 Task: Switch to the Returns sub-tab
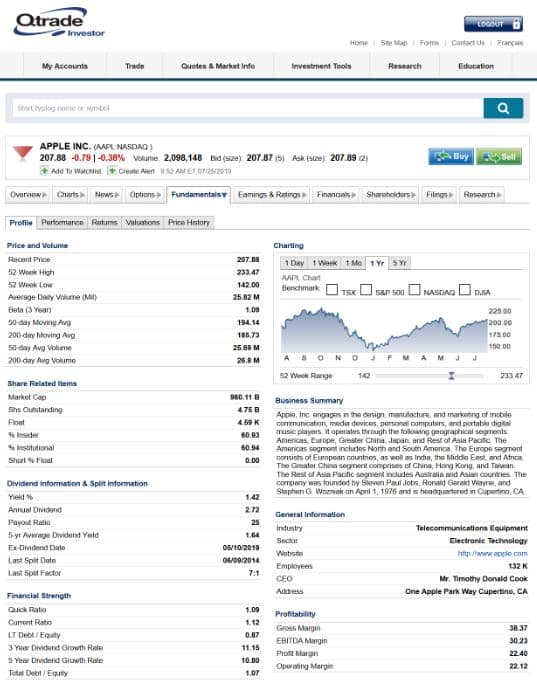pyautogui.click(x=104, y=222)
